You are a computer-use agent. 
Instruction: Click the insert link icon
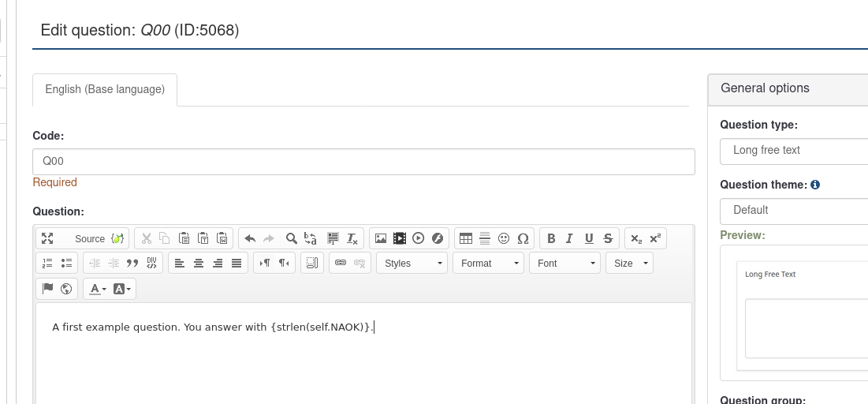click(x=341, y=263)
